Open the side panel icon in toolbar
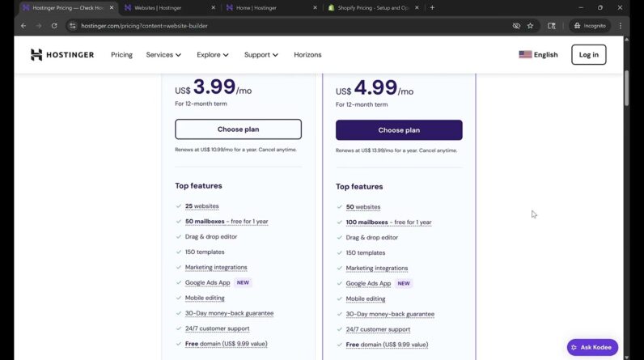The height and width of the screenshot is (360, 644). 552,25
